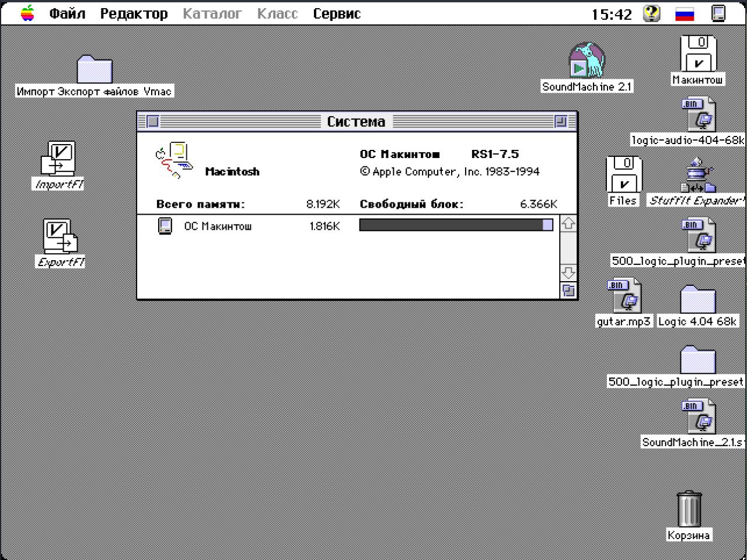This screenshot has height=560, width=747.
Task: Select the ImportFl application icon
Action: coord(58,159)
